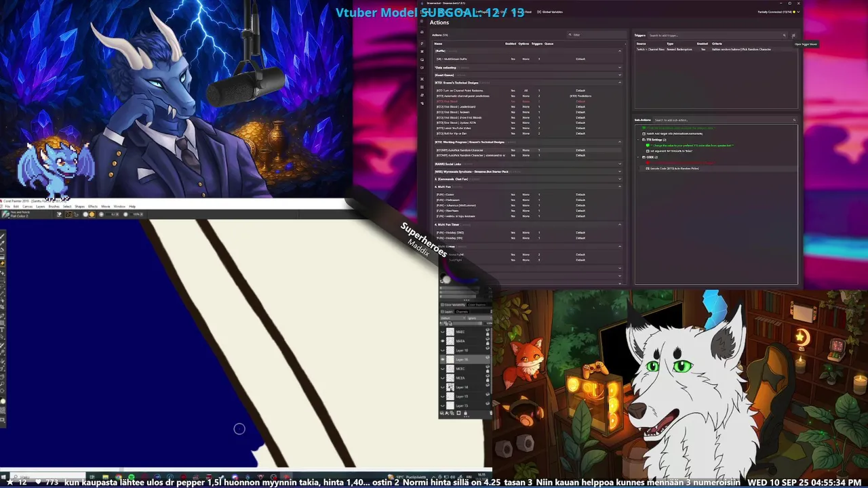The height and width of the screenshot is (488, 868).
Task: Sort actions by the Enabled column header
Action: [x=511, y=43]
